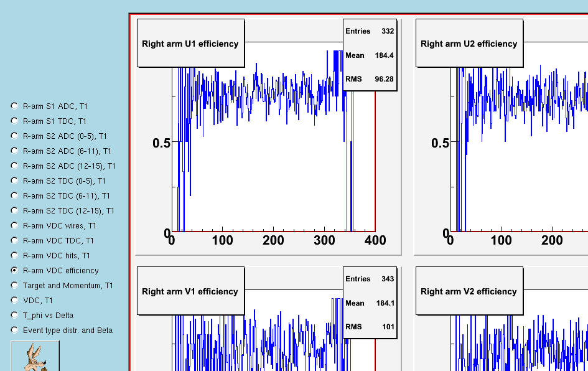Image resolution: width=588 pixels, height=371 pixels.
Task: Show R-arm VDC wires, T1 plots
Action: click(x=14, y=226)
